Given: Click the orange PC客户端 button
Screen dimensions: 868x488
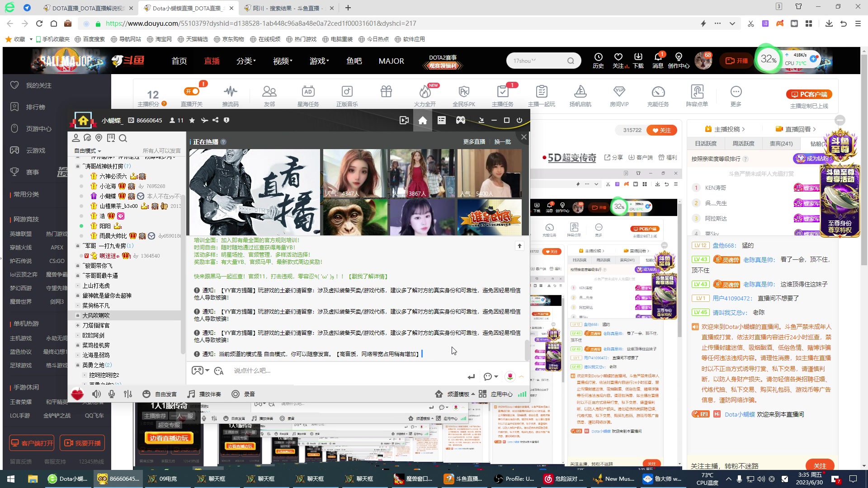Looking at the screenshot, I should coord(809,94).
